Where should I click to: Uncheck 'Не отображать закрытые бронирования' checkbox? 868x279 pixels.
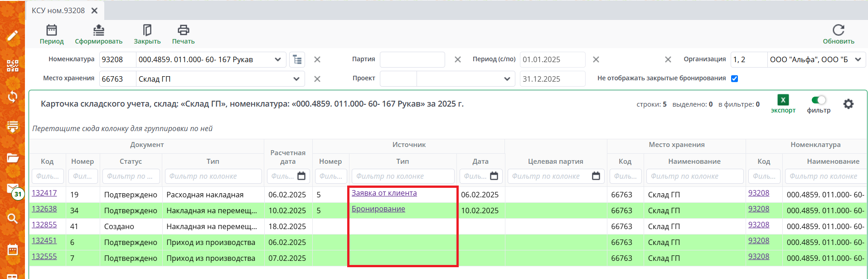pyautogui.click(x=734, y=78)
